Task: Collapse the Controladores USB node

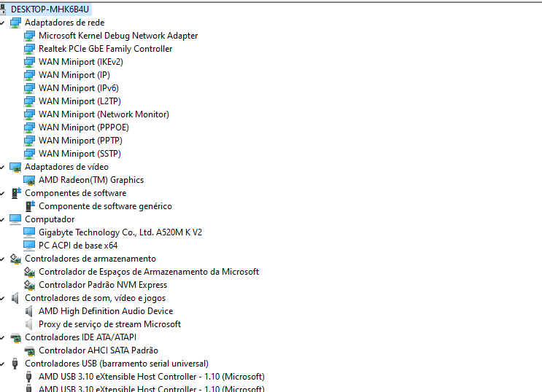Action: coord(2,364)
